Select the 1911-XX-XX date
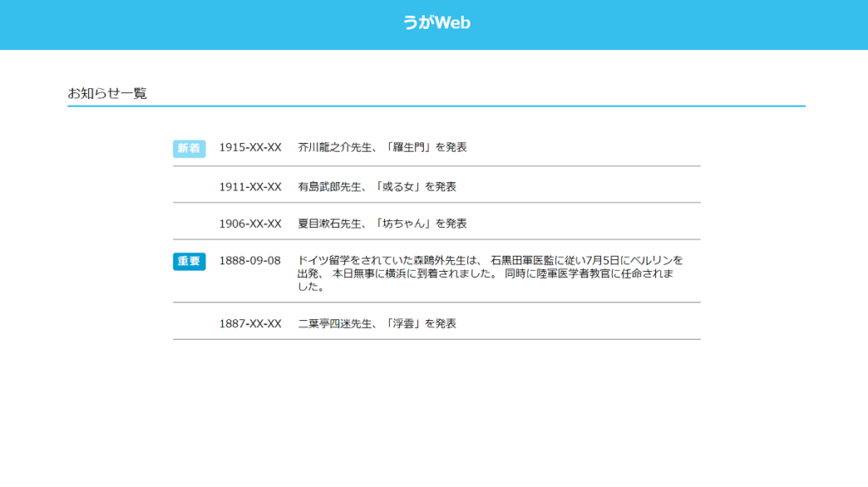Image resolution: width=868 pixels, height=487 pixels. pyautogui.click(x=250, y=186)
